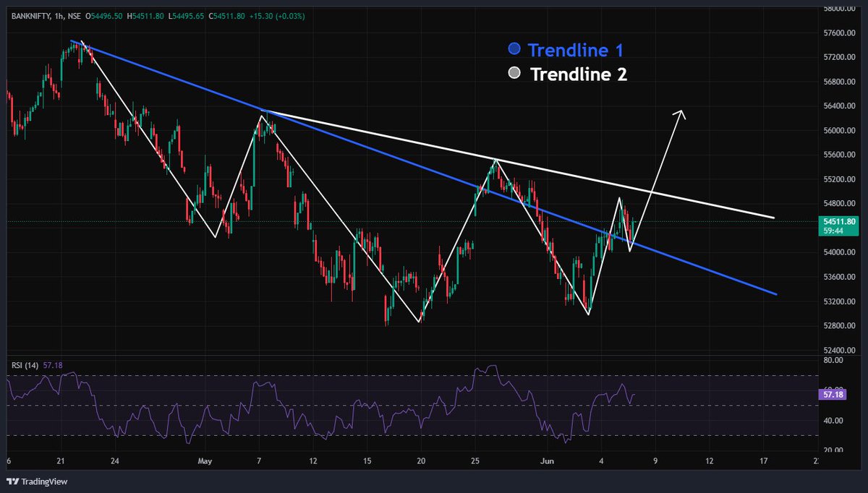Click the 24 date on the time axis
868x493 pixels.
[x=116, y=460]
